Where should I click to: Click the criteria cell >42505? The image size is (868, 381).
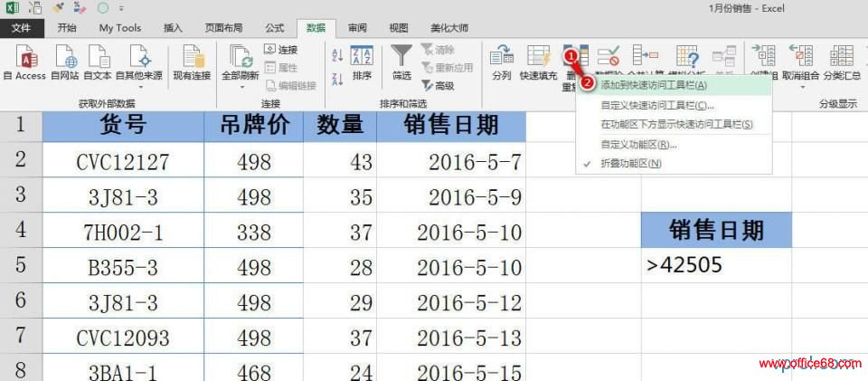[716, 265]
